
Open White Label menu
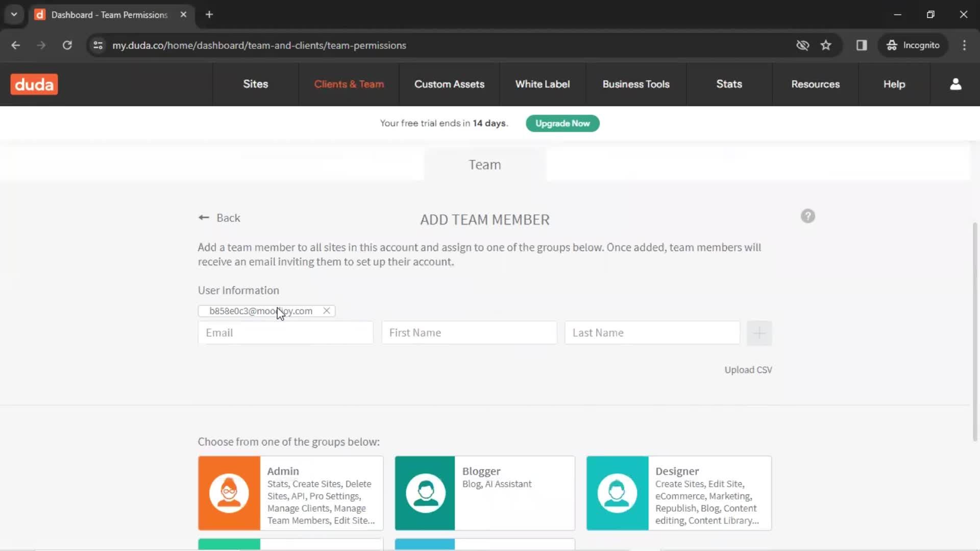(543, 84)
